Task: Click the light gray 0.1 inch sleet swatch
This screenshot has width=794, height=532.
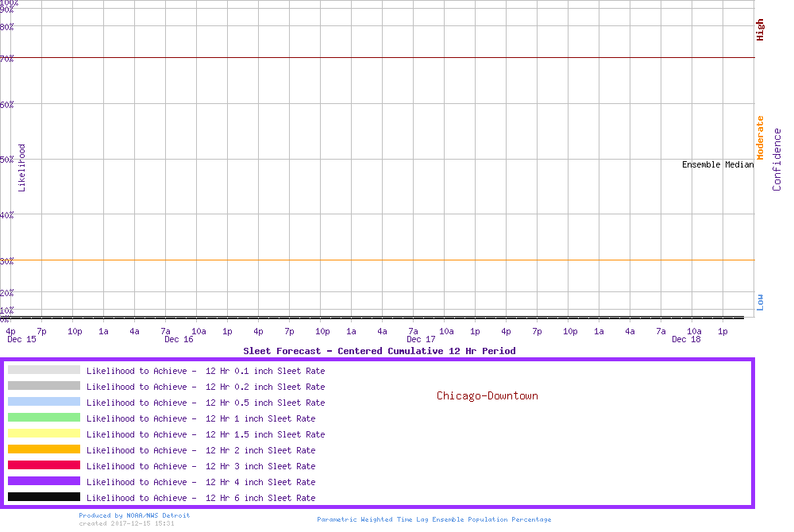Action: [x=44, y=370]
